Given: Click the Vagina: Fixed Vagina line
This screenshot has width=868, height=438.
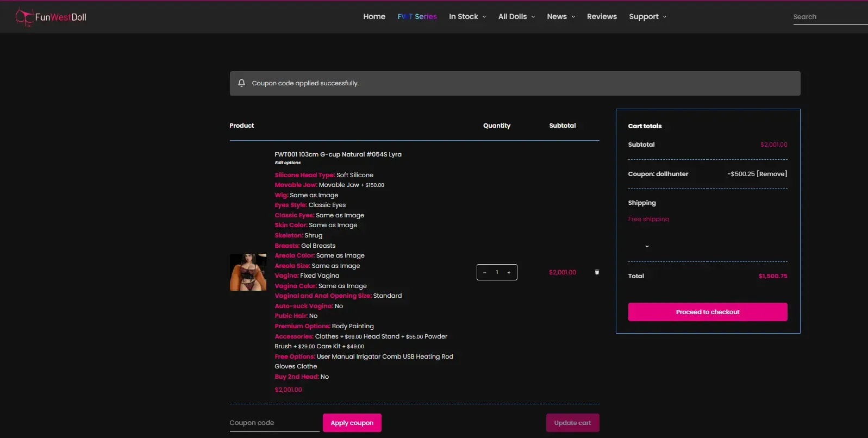Looking at the screenshot, I should (x=307, y=276).
